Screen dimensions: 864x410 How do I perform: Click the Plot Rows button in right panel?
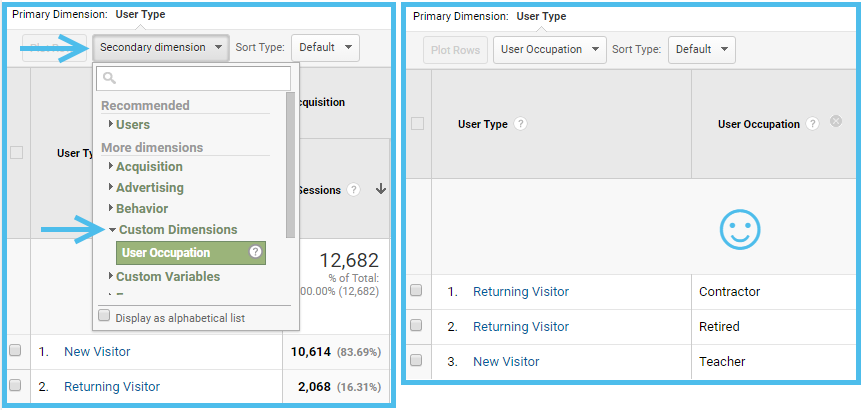point(455,49)
